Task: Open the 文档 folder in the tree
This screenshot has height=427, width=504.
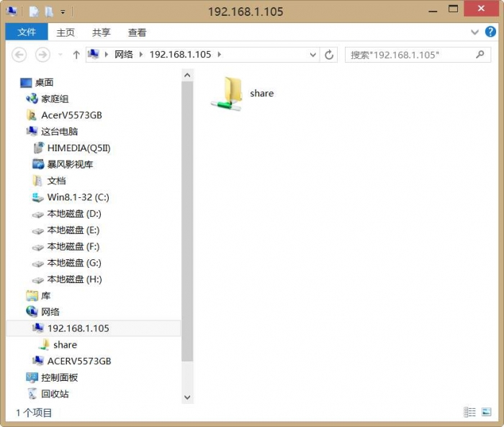Action: [x=49, y=181]
